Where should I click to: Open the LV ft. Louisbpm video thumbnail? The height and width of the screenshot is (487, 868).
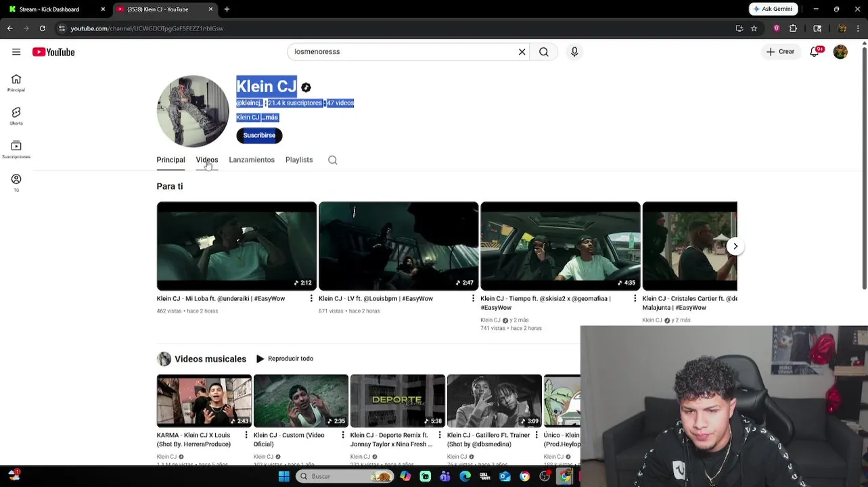[398, 246]
